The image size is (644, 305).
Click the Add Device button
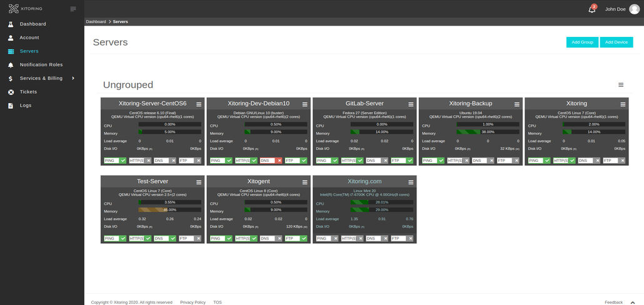[616, 42]
